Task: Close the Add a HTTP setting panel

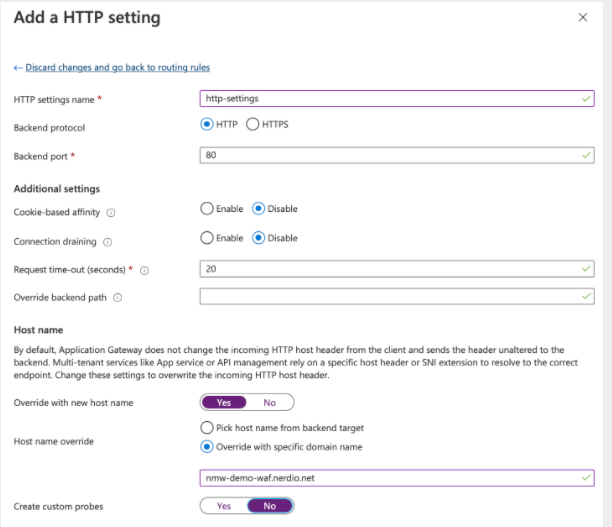Action: [583, 18]
